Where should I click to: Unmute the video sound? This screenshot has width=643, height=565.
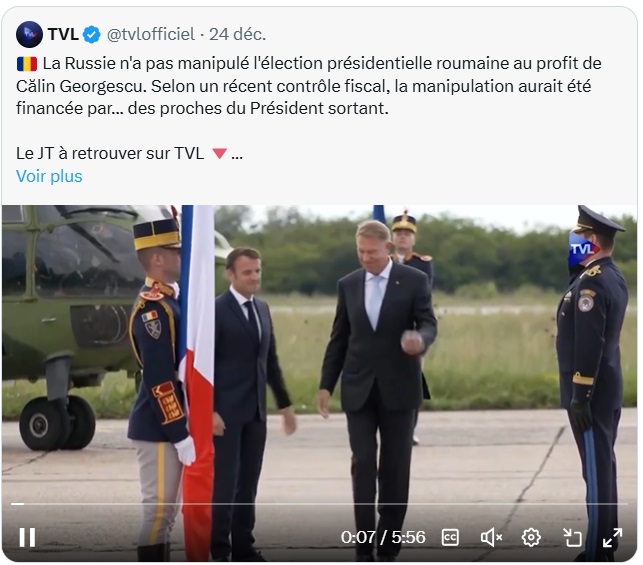(x=491, y=537)
